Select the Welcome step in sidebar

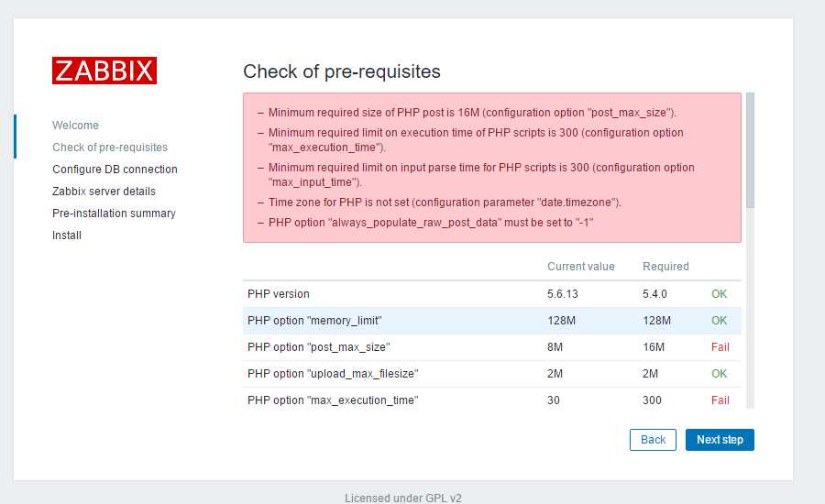point(75,126)
